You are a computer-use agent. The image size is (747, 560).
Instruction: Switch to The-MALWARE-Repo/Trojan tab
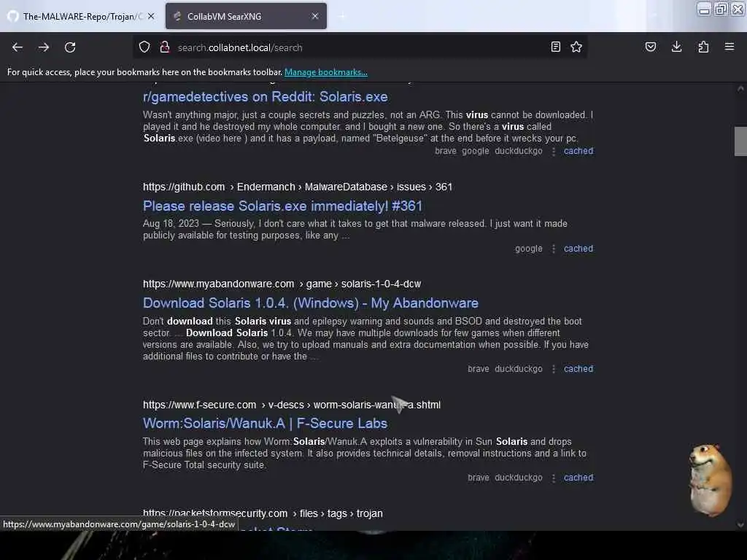82,16
